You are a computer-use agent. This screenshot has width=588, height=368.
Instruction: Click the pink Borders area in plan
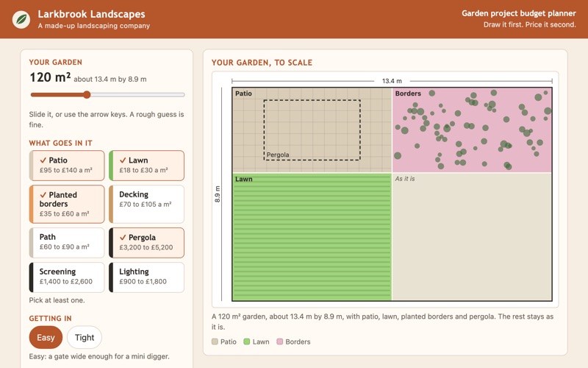tap(472, 130)
